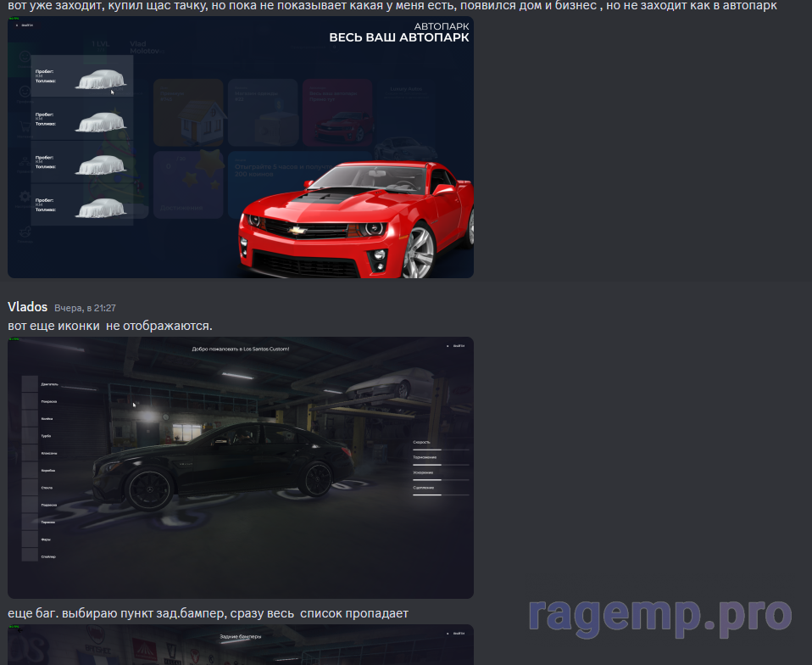Click the red Chevrolet Camaro in the Autopark screenshot
The width and height of the screenshot is (812, 665).
(x=356, y=221)
